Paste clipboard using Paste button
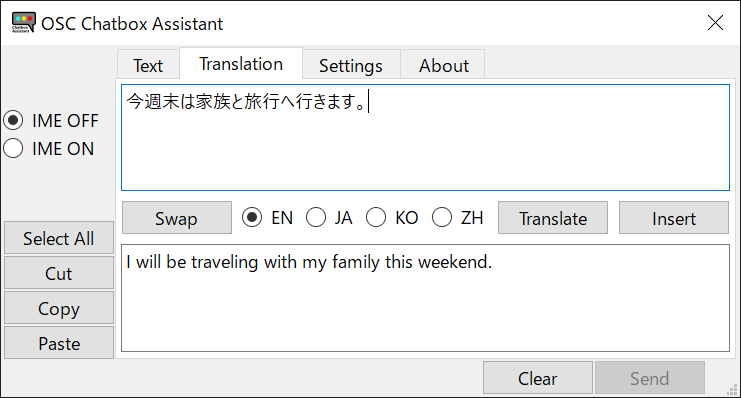Screen dimensions: 741x398 click(59, 343)
